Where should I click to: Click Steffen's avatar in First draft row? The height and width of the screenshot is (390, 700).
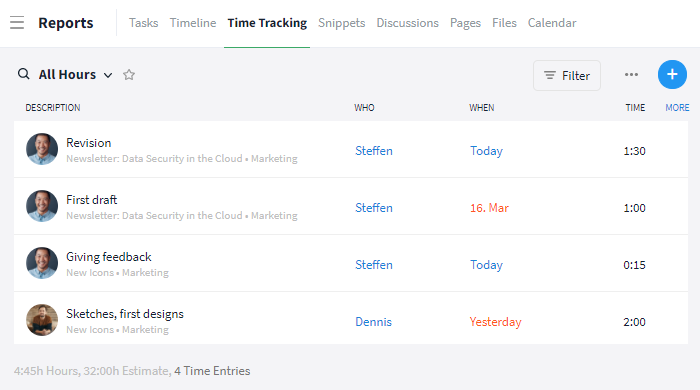point(42,206)
